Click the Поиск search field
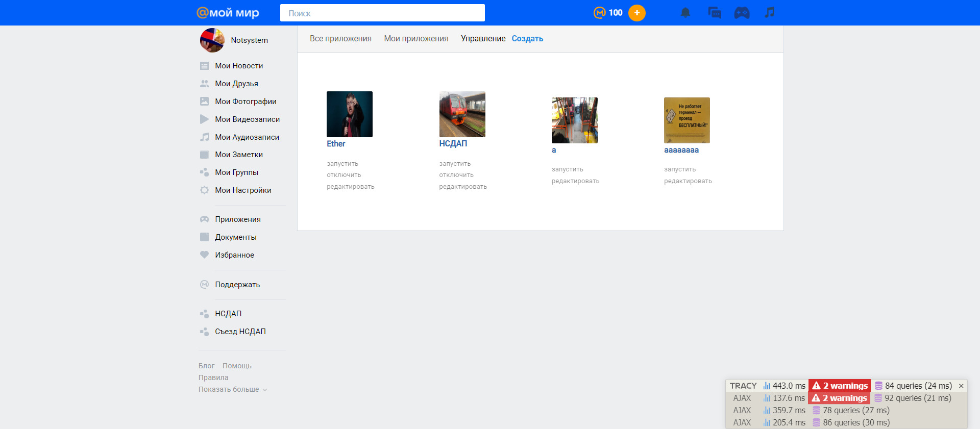This screenshot has height=429, width=980. pyautogui.click(x=382, y=13)
